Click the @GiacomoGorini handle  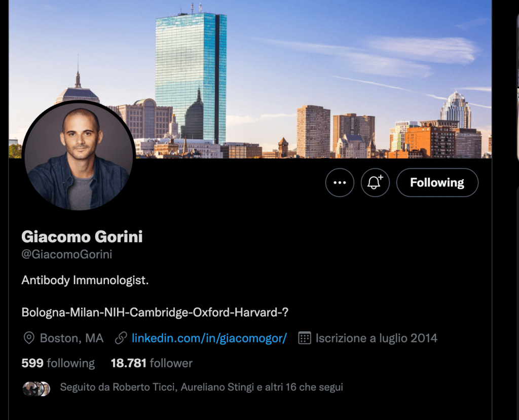click(67, 254)
